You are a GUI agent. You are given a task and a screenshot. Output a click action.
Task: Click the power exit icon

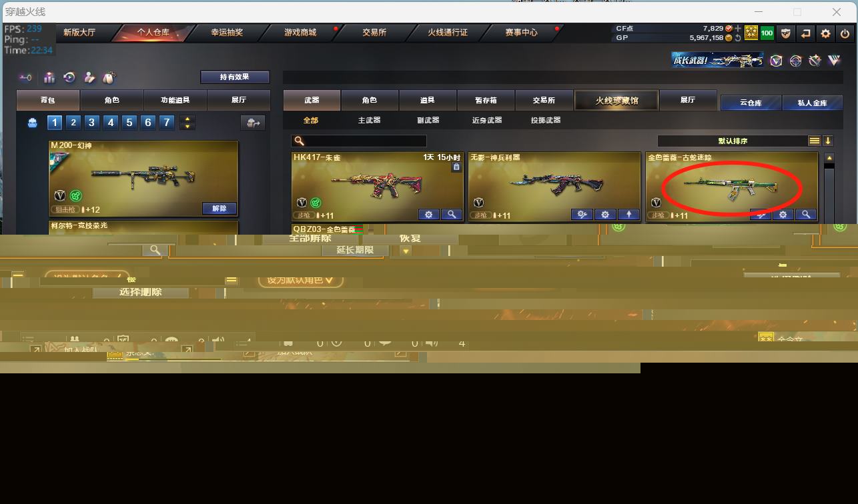click(x=845, y=33)
